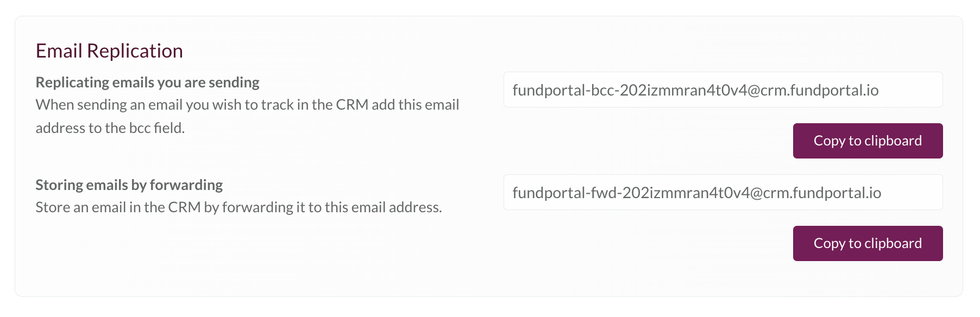The image size is (980, 317).
Task: Click the bcc field instruction paragraph
Action: (x=247, y=116)
